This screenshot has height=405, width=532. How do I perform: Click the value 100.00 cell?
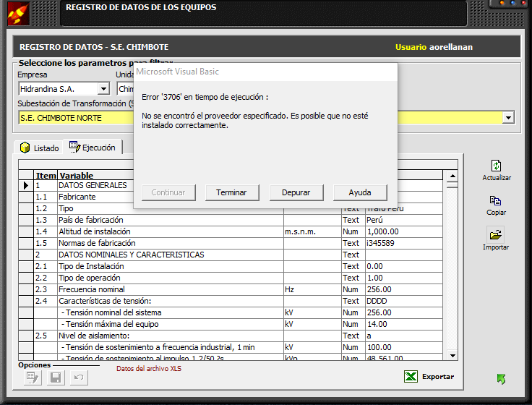click(x=404, y=347)
